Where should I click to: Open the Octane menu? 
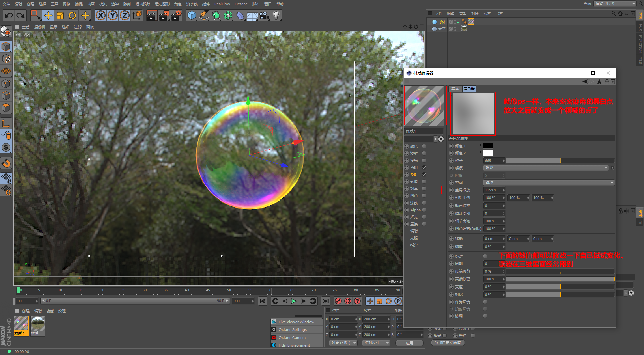241,4
